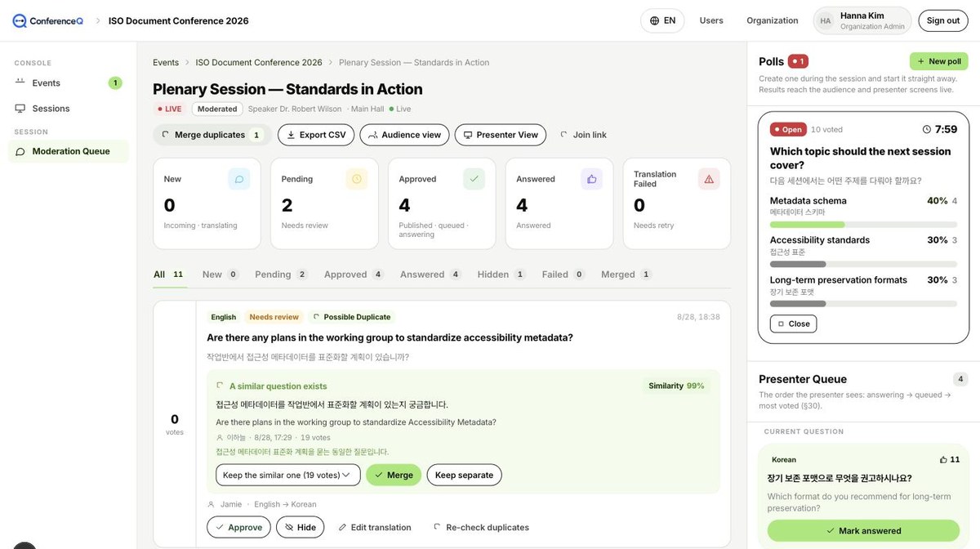Screen dimensions: 980x549
Task: Open the Audience view
Action: click(404, 135)
